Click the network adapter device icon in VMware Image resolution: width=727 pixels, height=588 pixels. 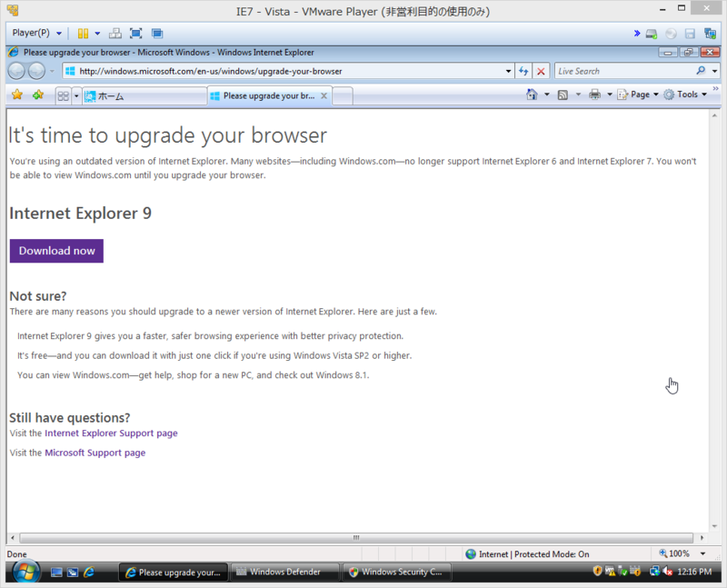(x=710, y=34)
